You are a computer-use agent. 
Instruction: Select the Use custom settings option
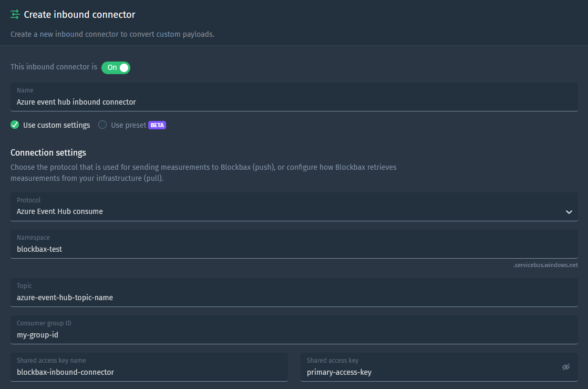coord(50,125)
